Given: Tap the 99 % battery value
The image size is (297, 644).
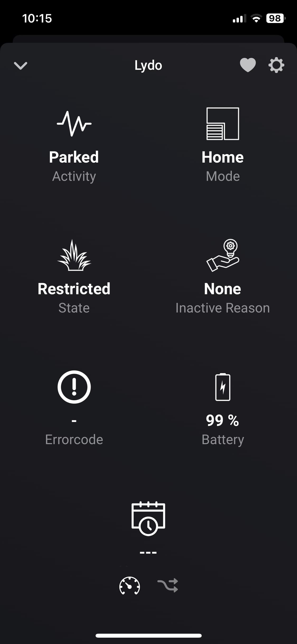Looking at the screenshot, I should pyautogui.click(x=223, y=420).
